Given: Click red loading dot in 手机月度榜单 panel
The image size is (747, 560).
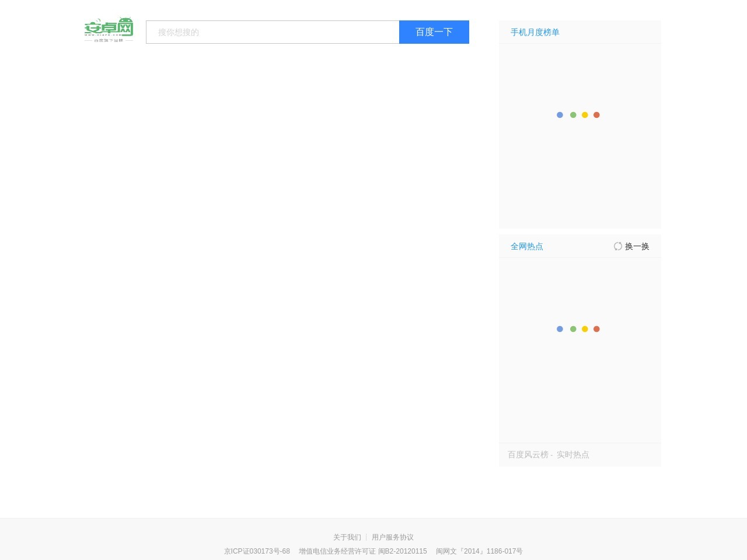Looking at the screenshot, I should click(596, 115).
